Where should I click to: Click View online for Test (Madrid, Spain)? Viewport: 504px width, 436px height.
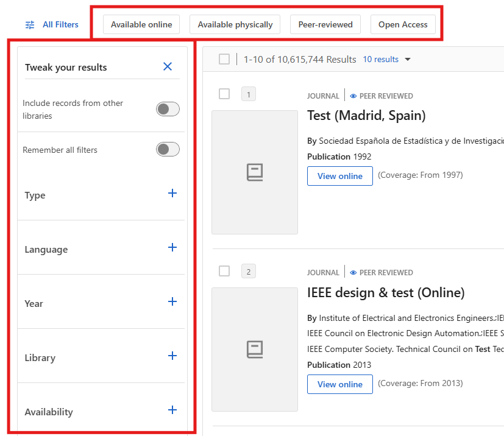pyautogui.click(x=339, y=176)
